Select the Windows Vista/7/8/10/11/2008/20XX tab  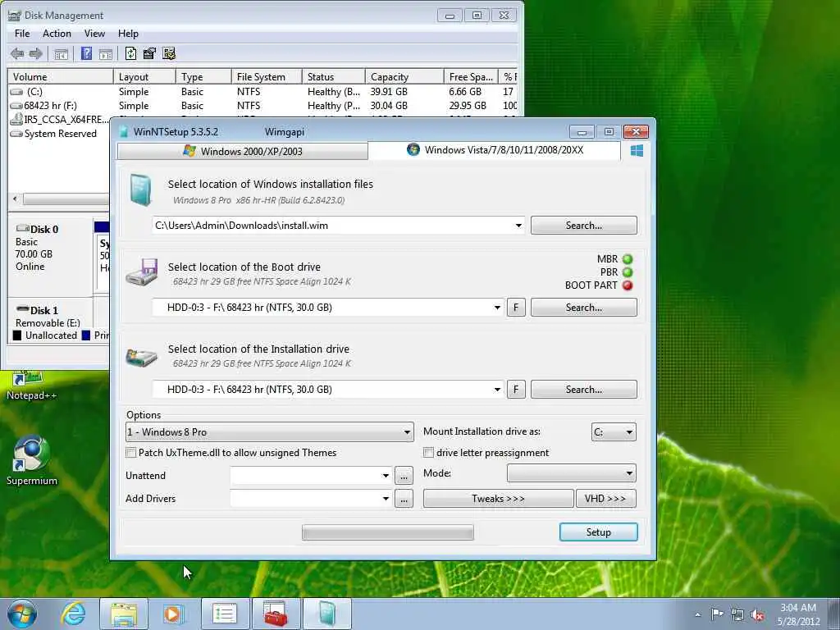point(495,150)
